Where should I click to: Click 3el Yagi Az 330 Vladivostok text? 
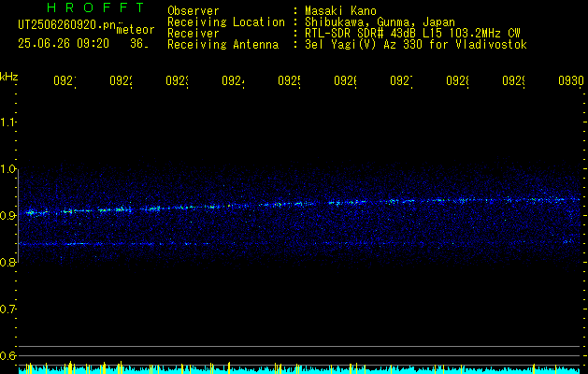416,45
